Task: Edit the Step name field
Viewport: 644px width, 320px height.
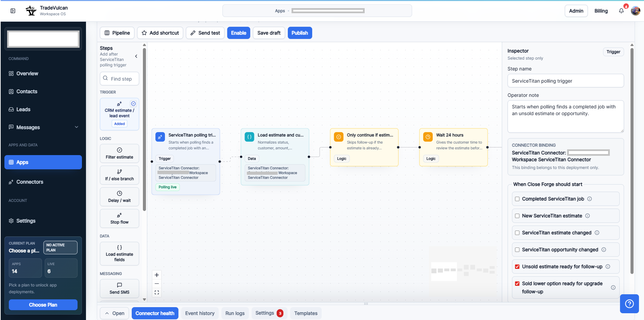Action: pos(565,81)
